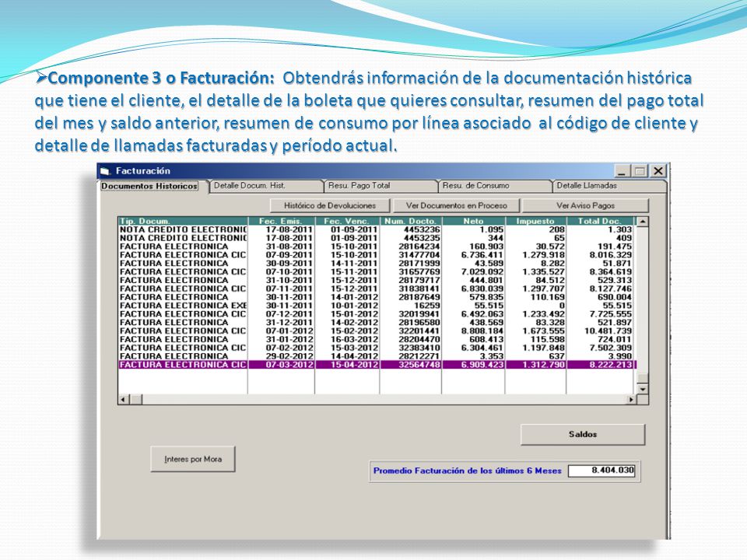747x560 pixels.
Task: Click the table scroll down arrow
Action: 643,389
